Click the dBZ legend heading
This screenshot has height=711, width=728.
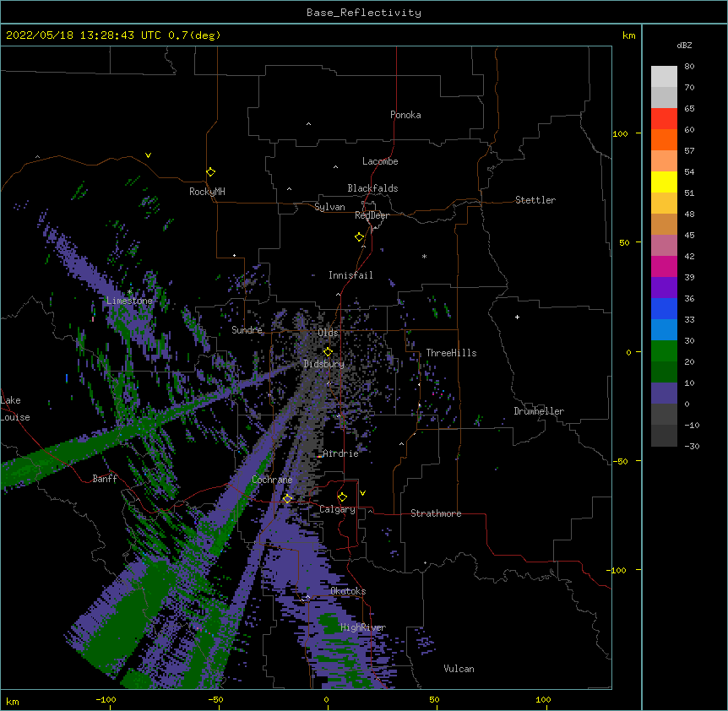[x=684, y=46]
